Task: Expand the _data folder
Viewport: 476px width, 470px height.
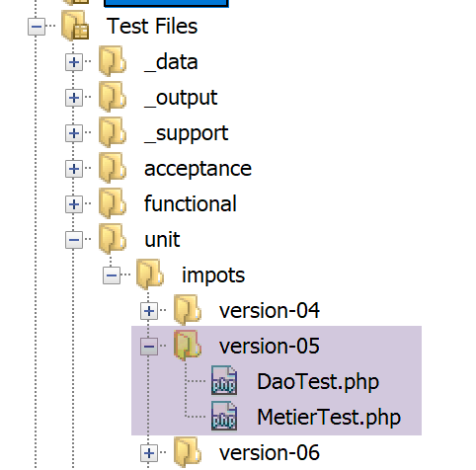Action: 74,62
